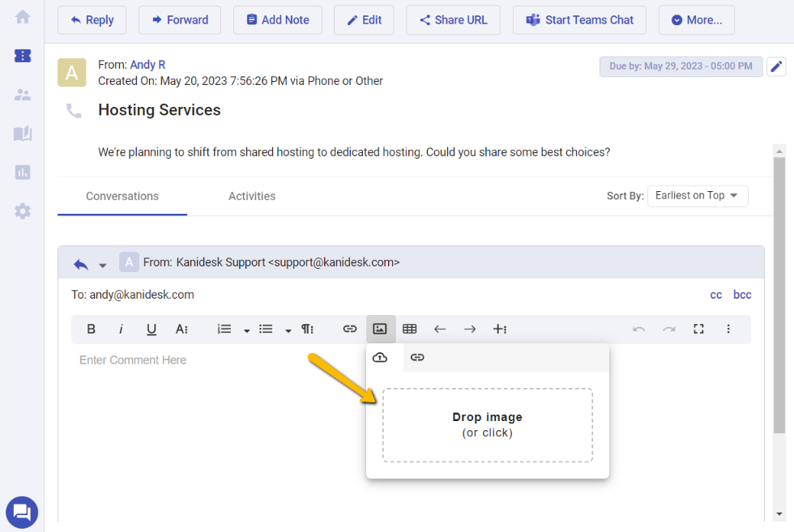The width and height of the screenshot is (794, 532).
Task: Increase indent with right arrow icon
Action: 470,329
